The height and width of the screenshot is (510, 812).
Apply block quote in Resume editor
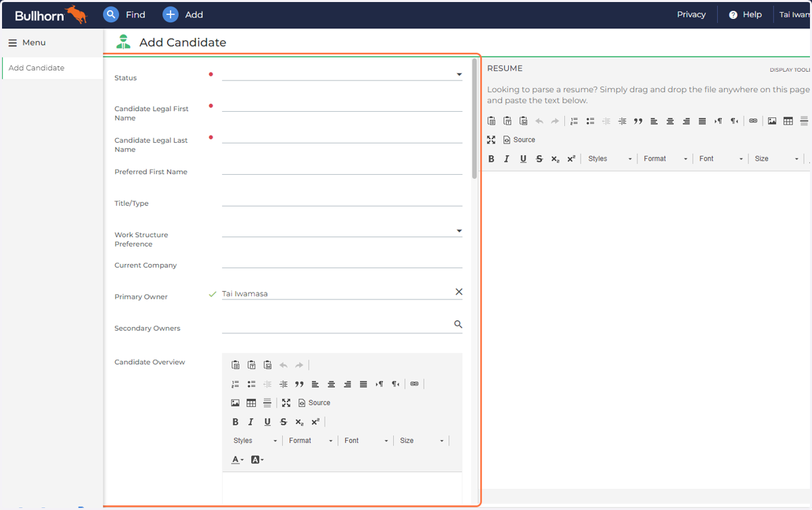click(x=638, y=121)
